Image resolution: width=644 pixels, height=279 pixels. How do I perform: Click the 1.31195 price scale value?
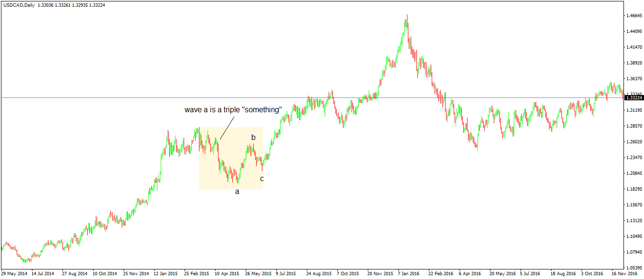tap(634, 110)
